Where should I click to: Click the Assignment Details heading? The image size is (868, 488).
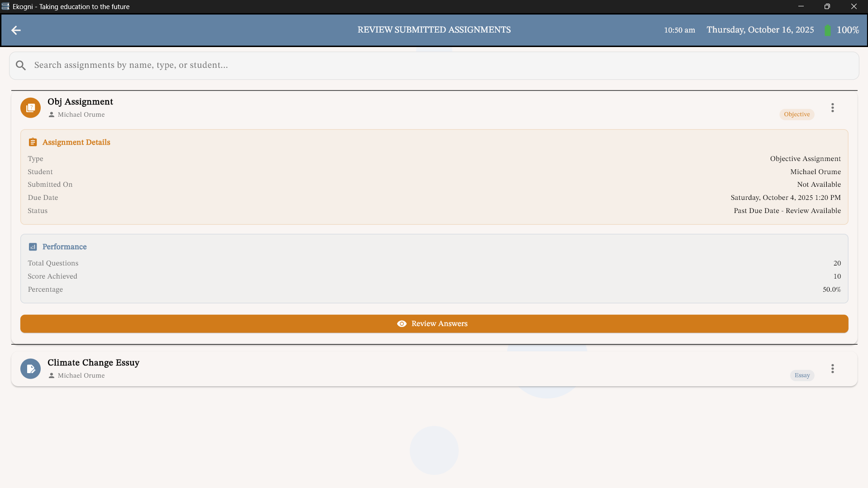click(x=76, y=142)
